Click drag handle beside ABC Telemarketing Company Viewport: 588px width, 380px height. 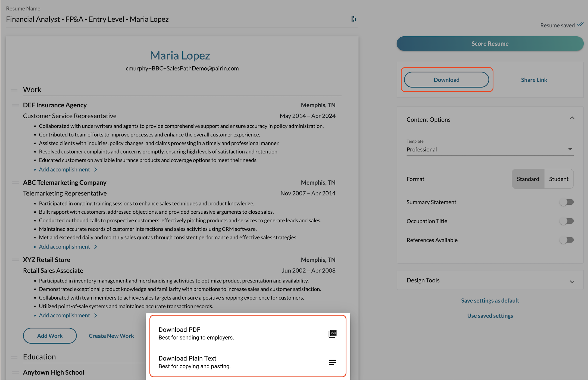click(x=15, y=183)
